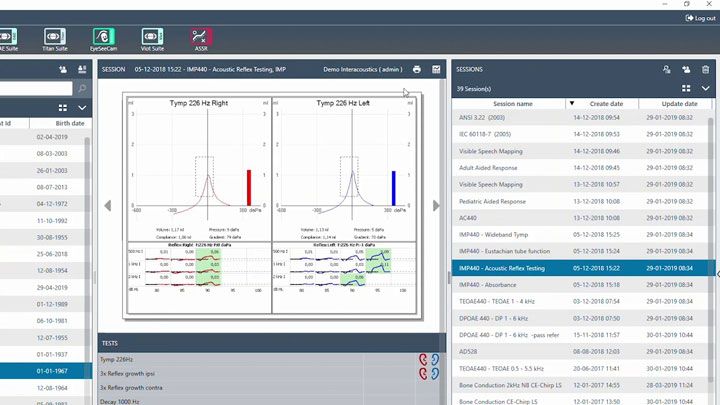Expand the client list panel chevron

82,107
